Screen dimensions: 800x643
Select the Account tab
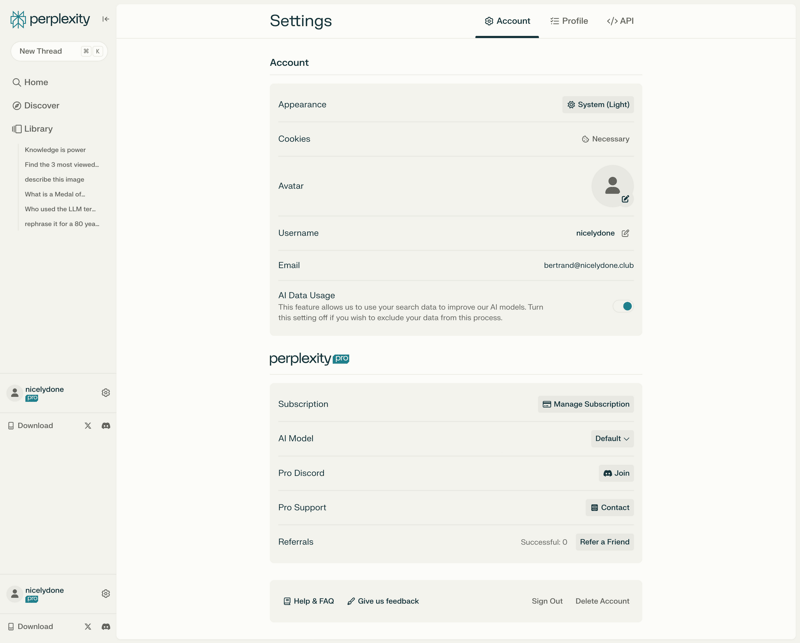point(508,20)
